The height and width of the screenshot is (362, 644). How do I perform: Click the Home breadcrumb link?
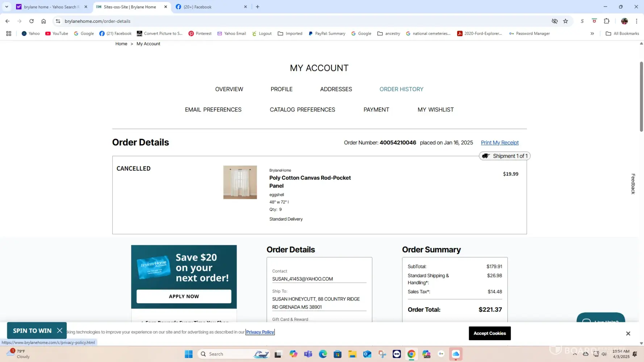(121, 44)
